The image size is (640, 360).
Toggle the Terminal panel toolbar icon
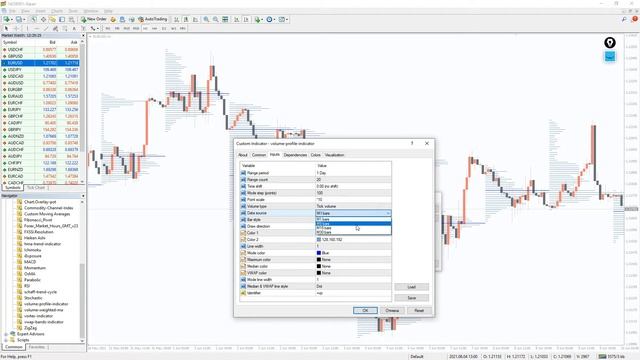[x=62, y=19]
